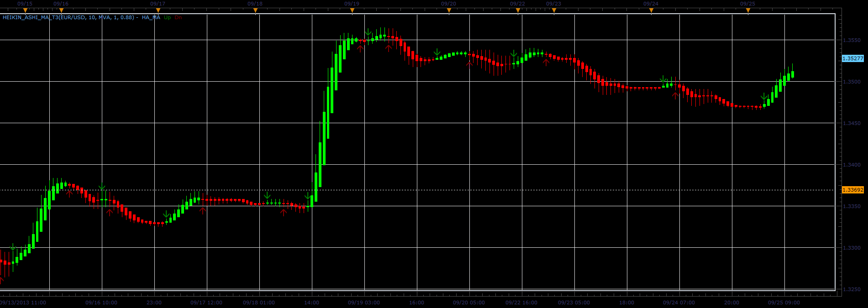The height and width of the screenshot is (308, 868).
Task: Click the 18:00 time axis label
Action: (627, 303)
